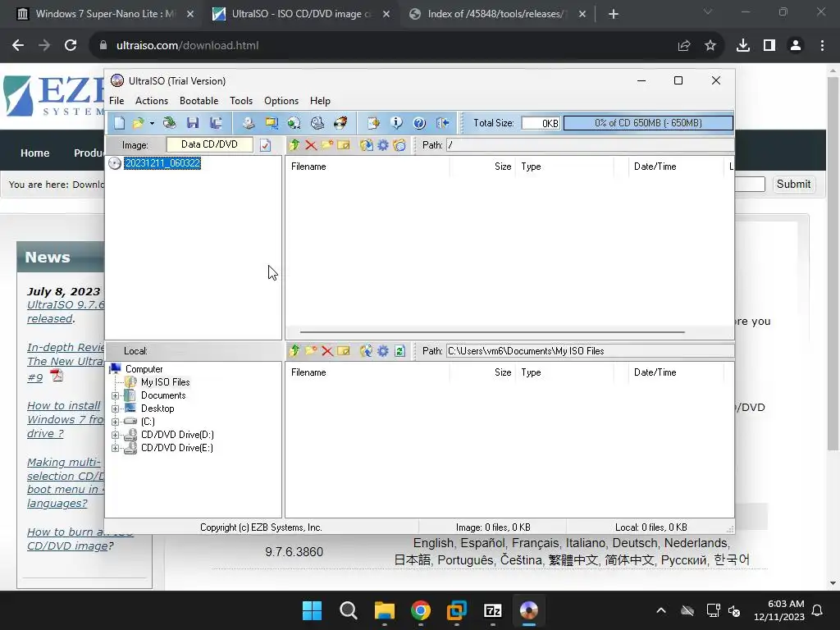Select My ISO Files in the local tree
Image resolution: width=840 pixels, height=630 pixels.
tap(165, 382)
